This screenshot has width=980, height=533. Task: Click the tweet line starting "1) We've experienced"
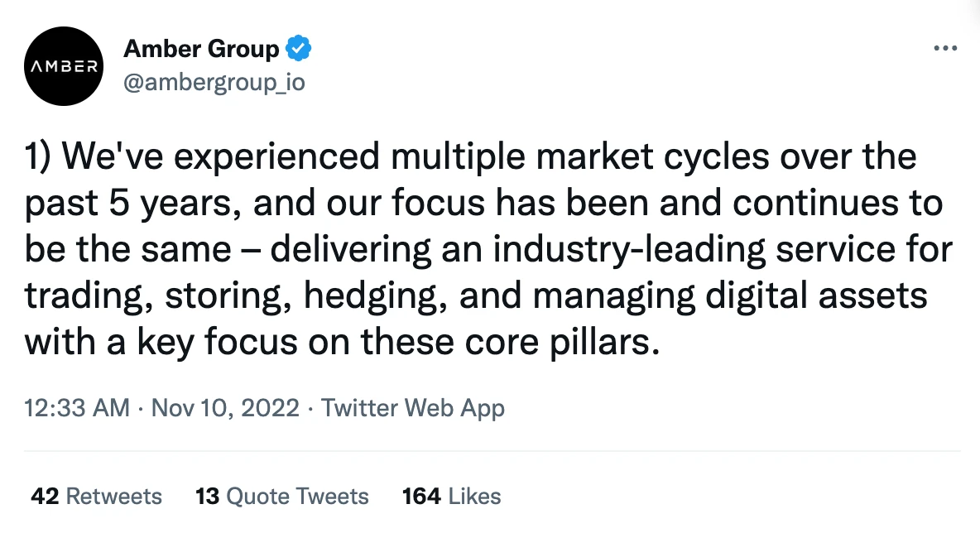click(471, 156)
